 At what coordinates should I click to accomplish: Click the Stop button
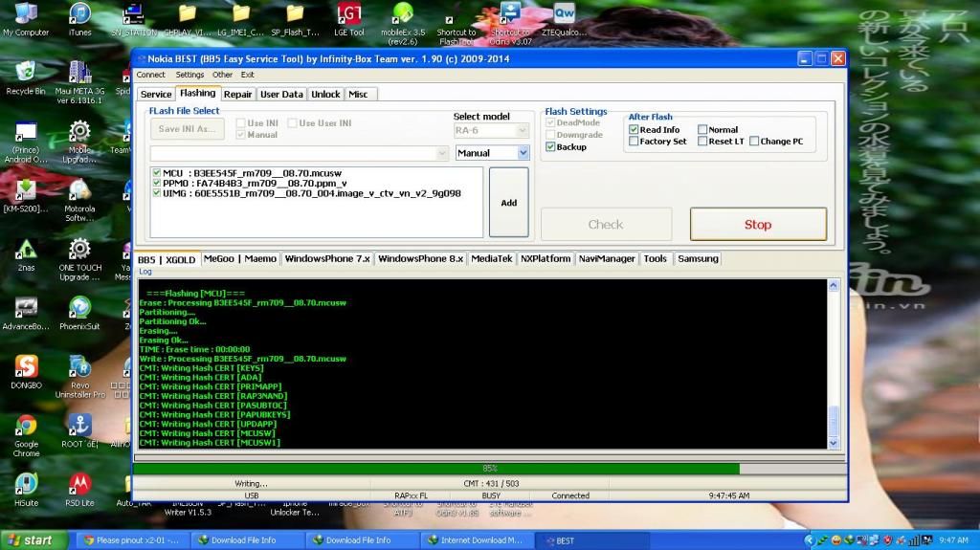[x=758, y=225]
